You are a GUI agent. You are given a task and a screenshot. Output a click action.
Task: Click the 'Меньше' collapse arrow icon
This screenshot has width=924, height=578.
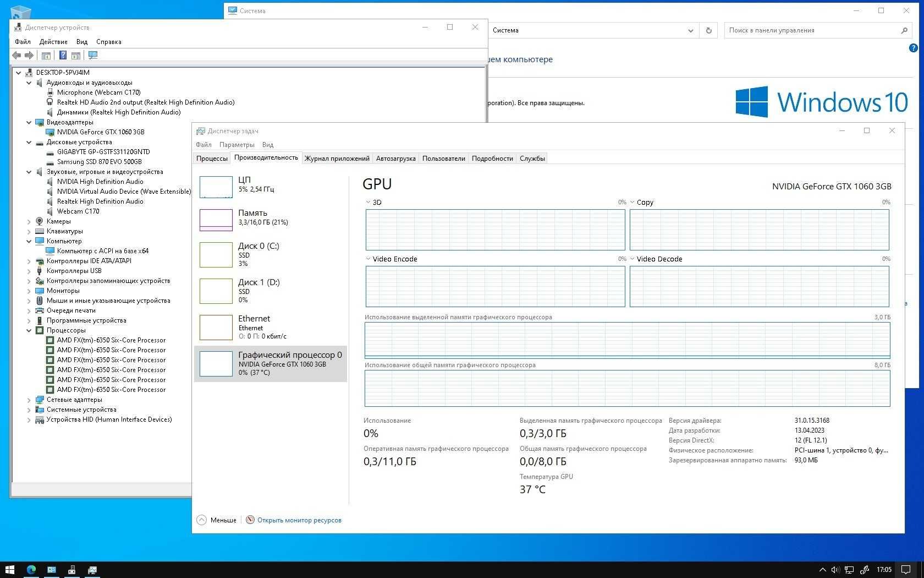(x=202, y=520)
